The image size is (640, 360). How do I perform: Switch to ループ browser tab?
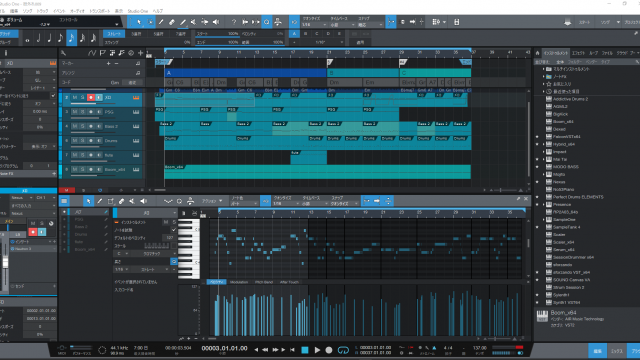tap(593, 53)
